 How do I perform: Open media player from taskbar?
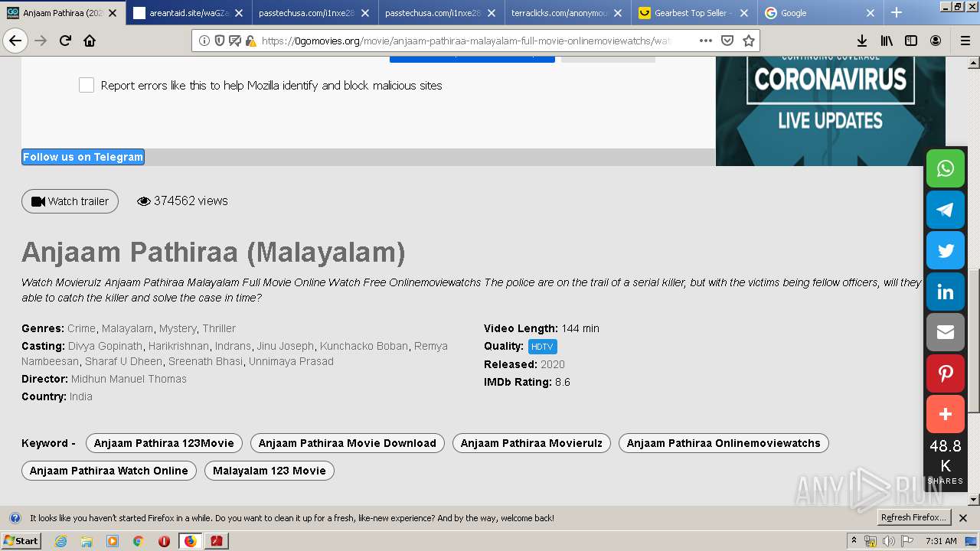[x=113, y=541]
